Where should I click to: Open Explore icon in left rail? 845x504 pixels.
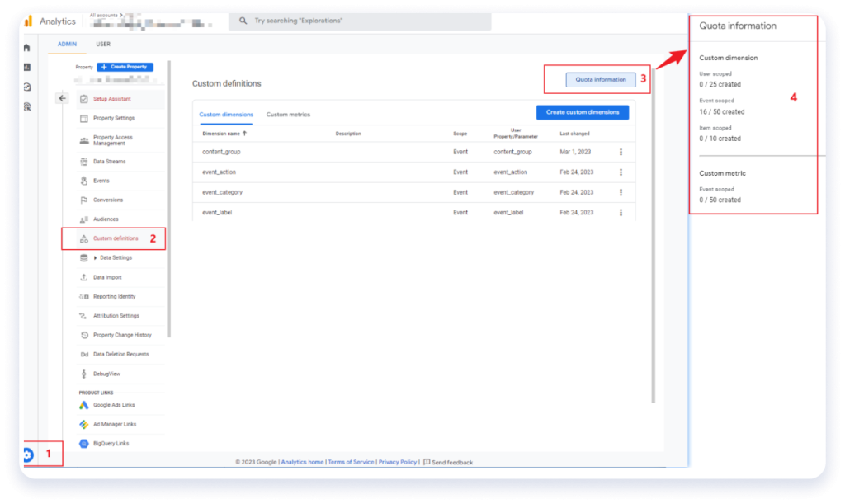[27, 87]
